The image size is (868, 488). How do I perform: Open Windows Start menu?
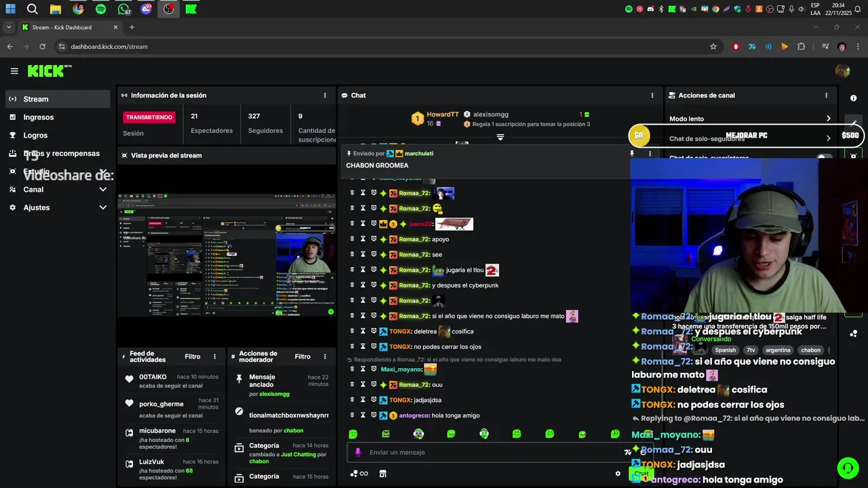click(x=10, y=9)
